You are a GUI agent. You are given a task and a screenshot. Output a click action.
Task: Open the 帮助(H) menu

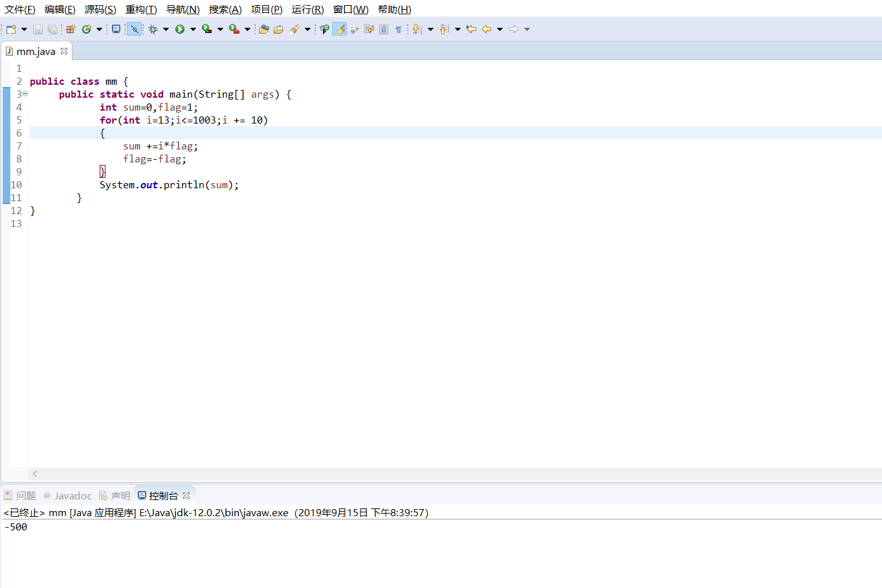(395, 9)
